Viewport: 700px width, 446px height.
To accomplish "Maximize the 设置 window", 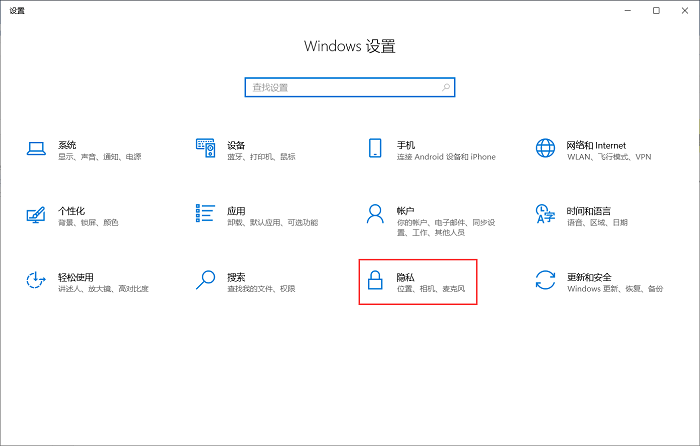I will [x=656, y=10].
